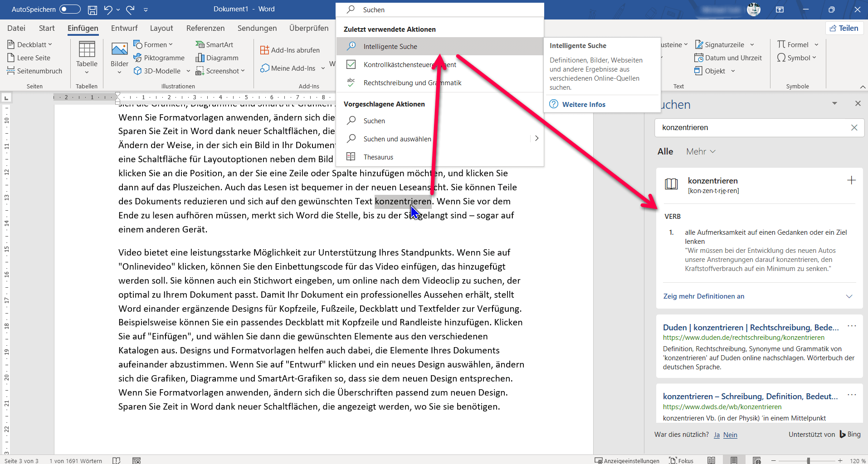Clear the konzentrieren search field
This screenshot has height=464, width=868.
point(854,128)
